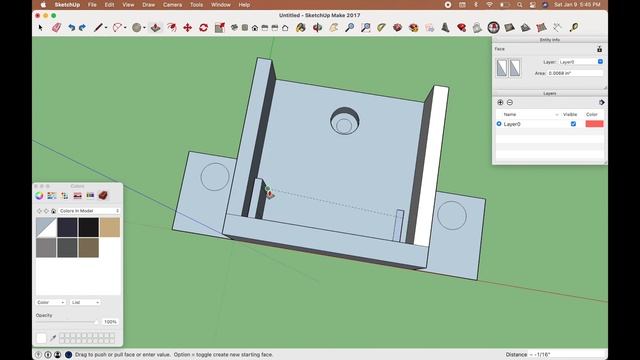Open the Color dropdown in Colors panel

click(50, 302)
